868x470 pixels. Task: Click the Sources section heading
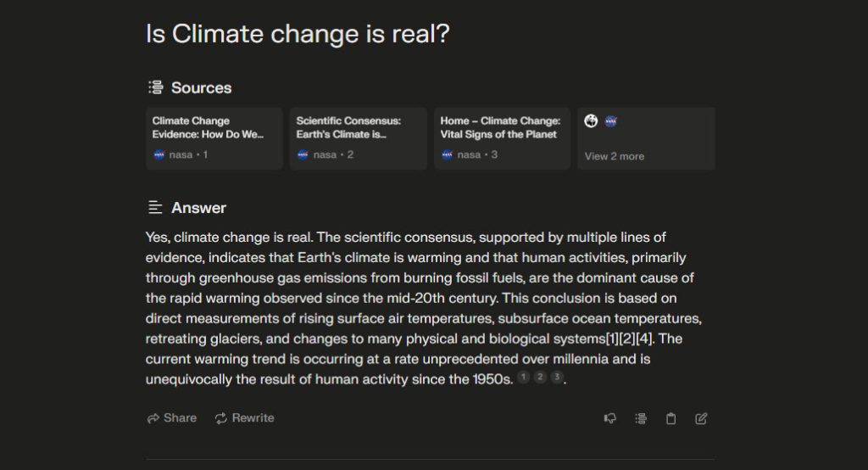point(201,87)
